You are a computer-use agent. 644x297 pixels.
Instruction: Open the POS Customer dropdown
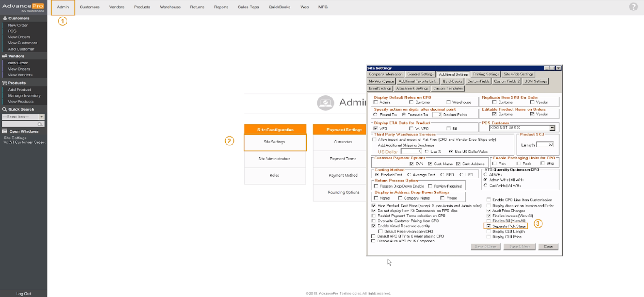click(x=552, y=128)
